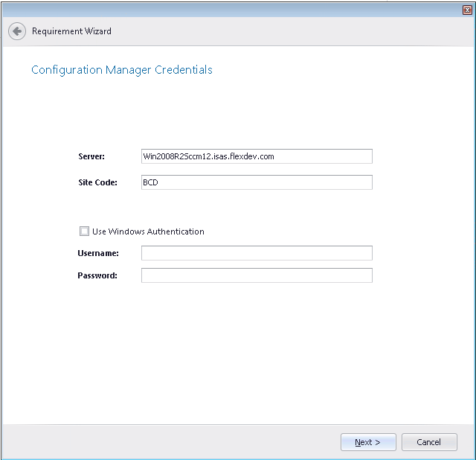The width and height of the screenshot is (476, 460).
Task: Click the back arrow icon
Action: click(16, 32)
